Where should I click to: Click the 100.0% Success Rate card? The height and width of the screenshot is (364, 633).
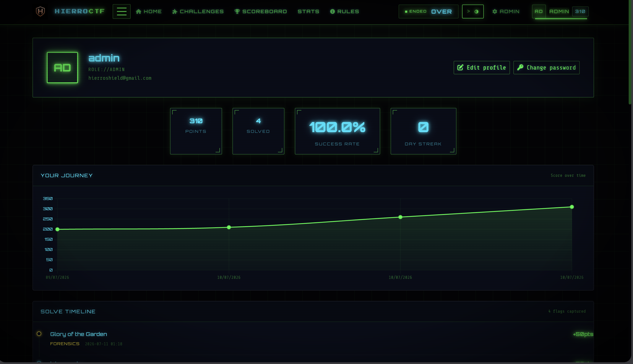pos(337,131)
